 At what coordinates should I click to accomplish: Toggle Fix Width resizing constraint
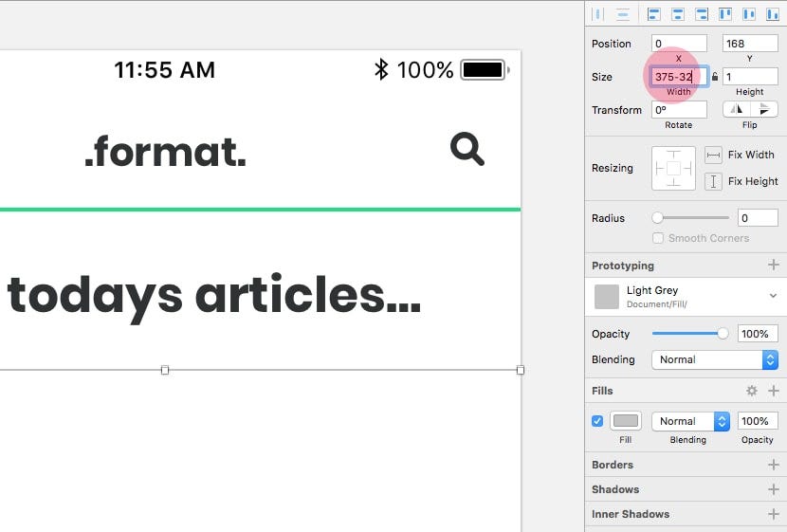(713, 156)
